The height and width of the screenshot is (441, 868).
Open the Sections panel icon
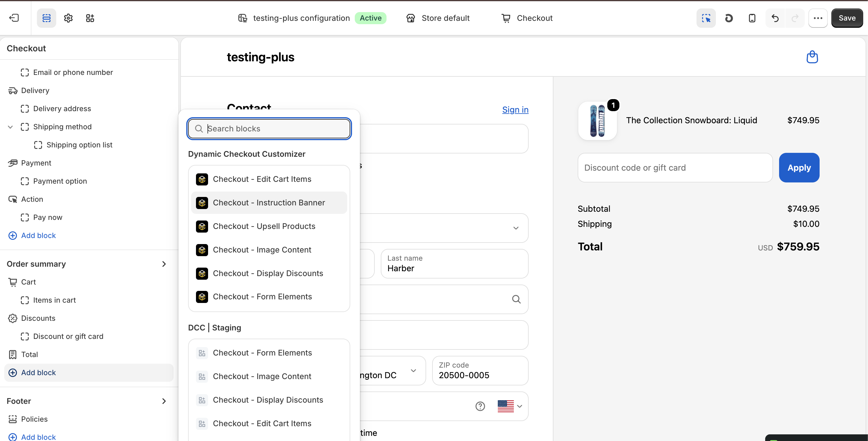(x=47, y=18)
